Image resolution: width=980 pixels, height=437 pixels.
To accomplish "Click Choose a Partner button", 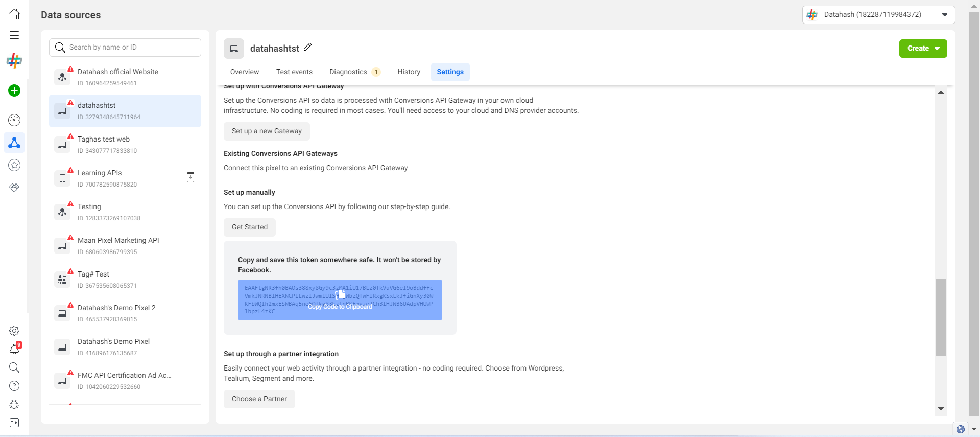I will [x=259, y=399].
